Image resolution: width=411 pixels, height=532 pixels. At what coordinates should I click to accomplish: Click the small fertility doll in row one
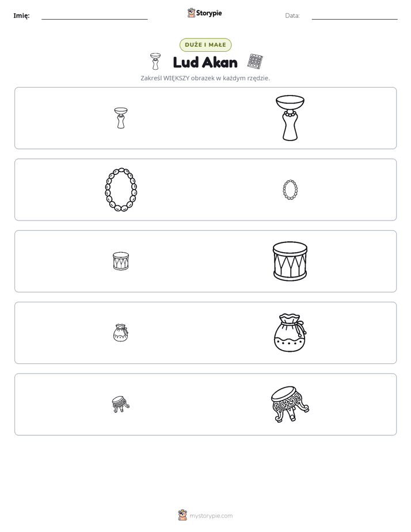coord(121,118)
